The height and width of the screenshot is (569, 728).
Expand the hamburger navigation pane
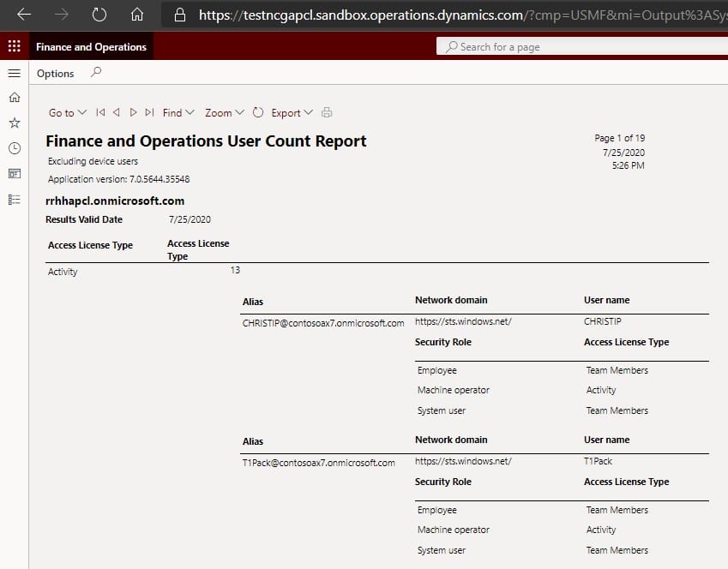coord(14,74)
